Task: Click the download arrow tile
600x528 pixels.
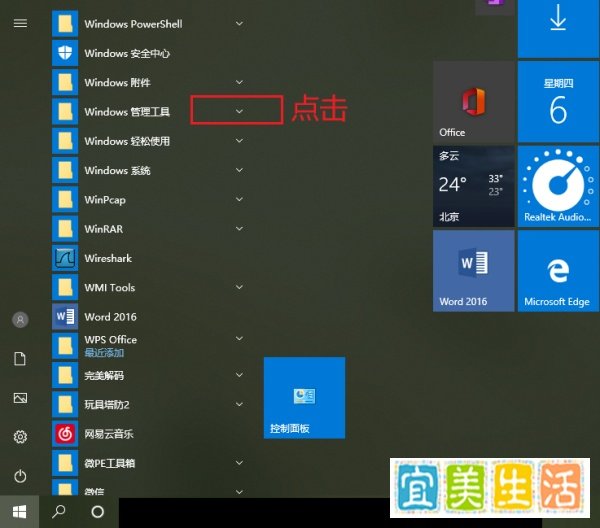Action: [558, 29]
